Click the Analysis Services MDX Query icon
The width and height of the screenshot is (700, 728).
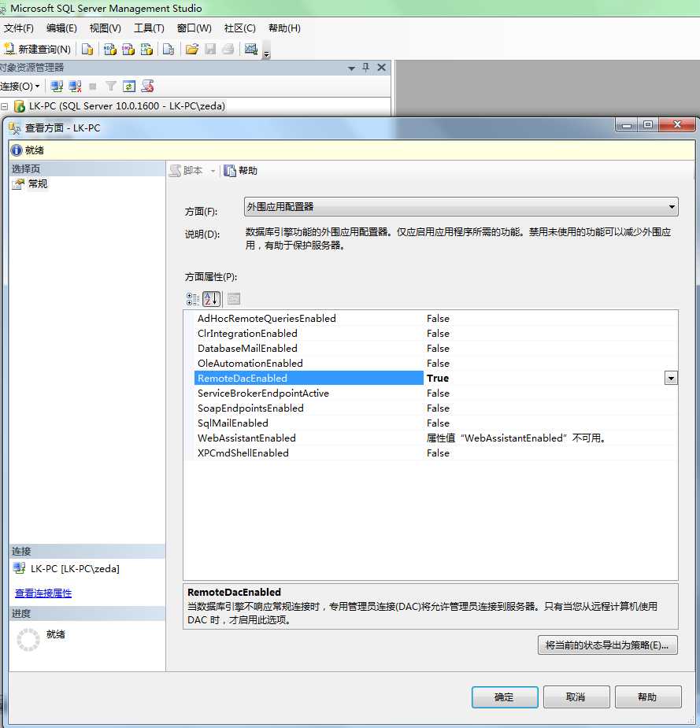tap(110, 50)
